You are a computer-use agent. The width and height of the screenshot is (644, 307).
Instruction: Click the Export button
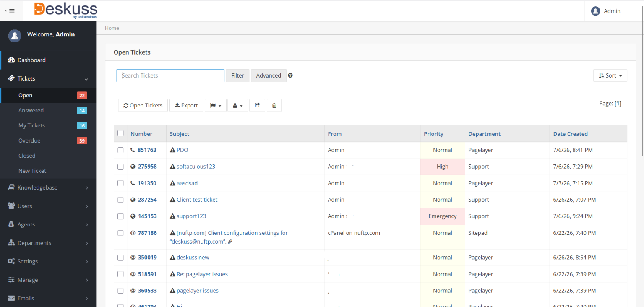186,106
